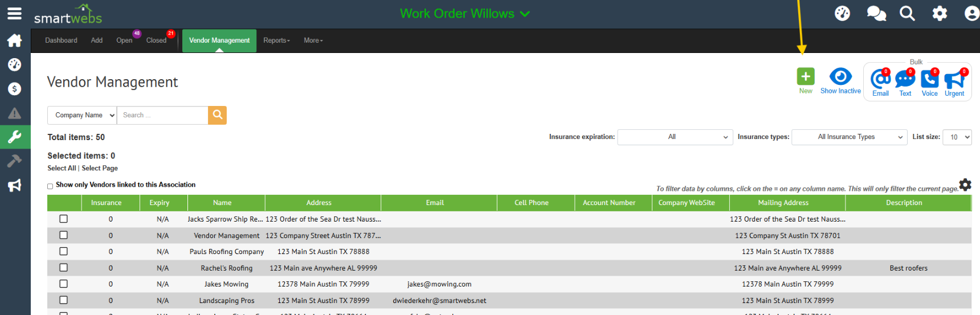Viewport: 980px width, 315px height.
Task: Click the Show Inactive eye icon
Action: [x=840, y=76]
